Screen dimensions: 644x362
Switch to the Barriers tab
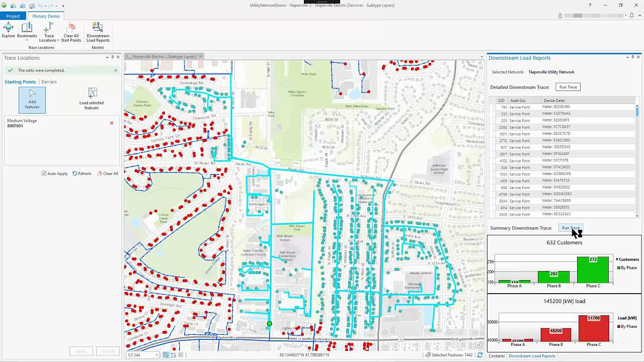tap(49, 82)
